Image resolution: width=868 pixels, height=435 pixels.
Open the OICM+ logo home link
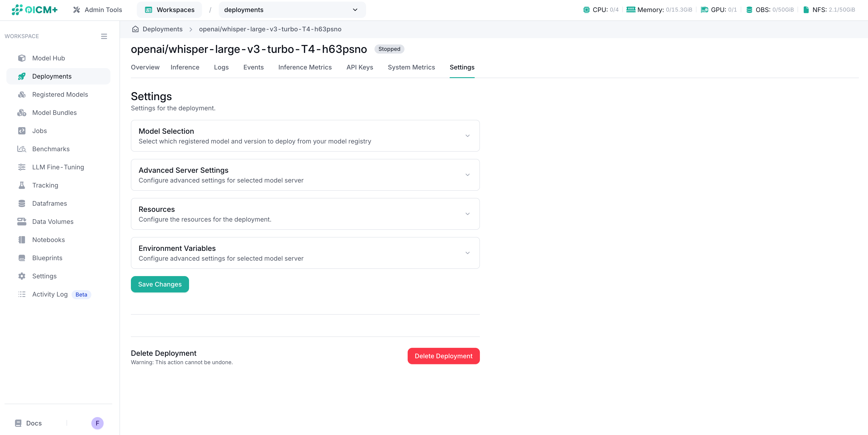tap(34, 10)
